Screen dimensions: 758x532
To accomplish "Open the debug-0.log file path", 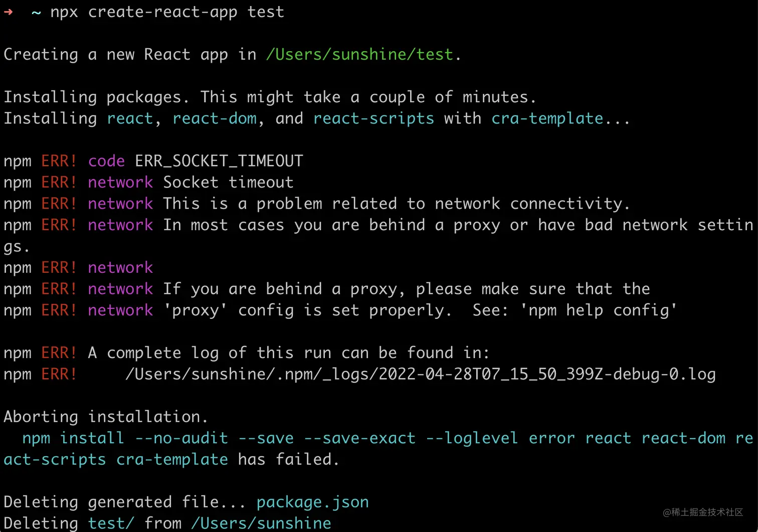I will pyautogui.click(x=420, y=374).
